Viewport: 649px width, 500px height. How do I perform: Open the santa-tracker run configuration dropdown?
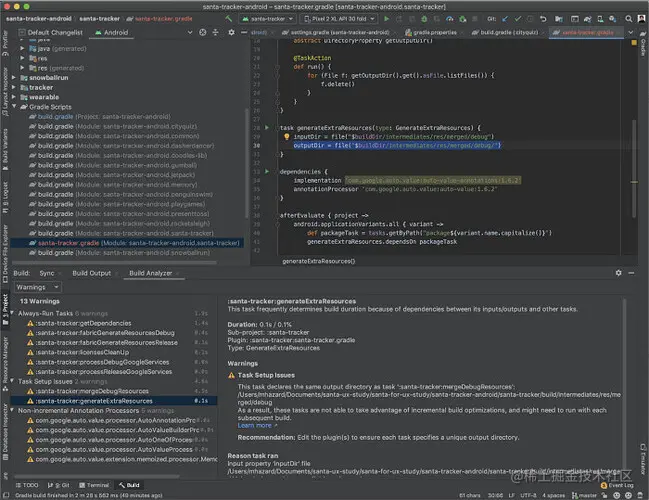click(268, 19)
